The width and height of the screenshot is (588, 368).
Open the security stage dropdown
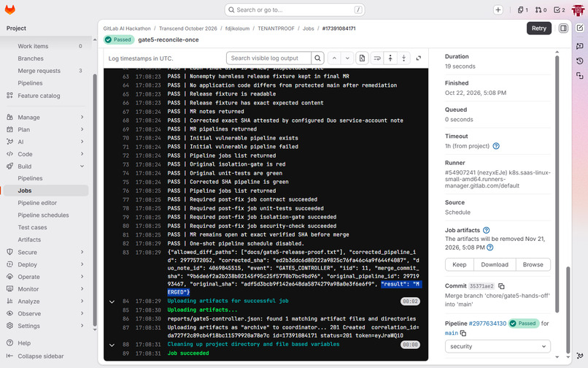click(498, 346)
